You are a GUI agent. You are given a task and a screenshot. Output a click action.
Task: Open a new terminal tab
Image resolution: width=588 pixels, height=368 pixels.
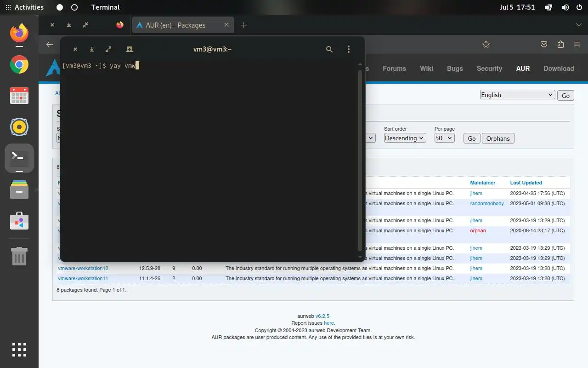(130, 49)
